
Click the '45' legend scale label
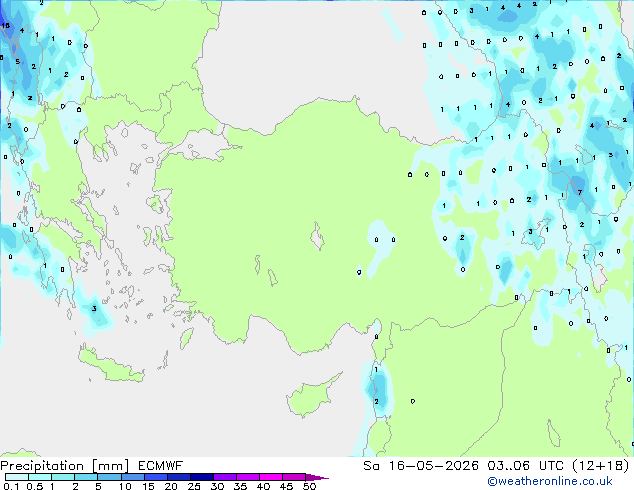tap(286, 486)
